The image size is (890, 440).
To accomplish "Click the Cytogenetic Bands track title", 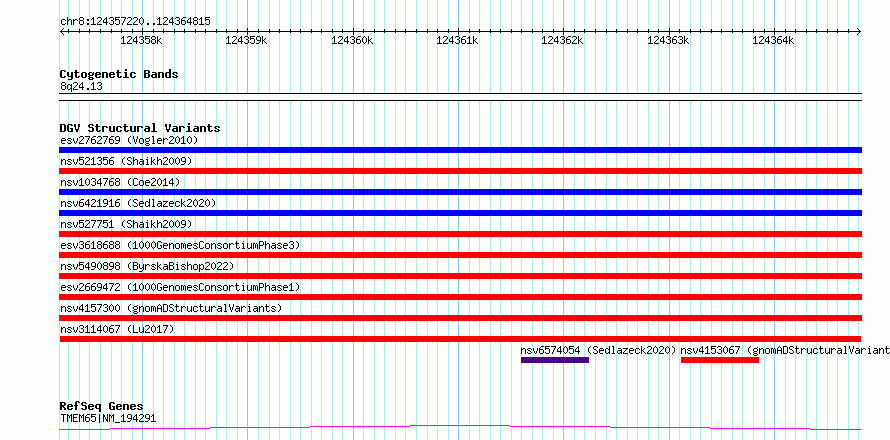I will coord(119,74).
